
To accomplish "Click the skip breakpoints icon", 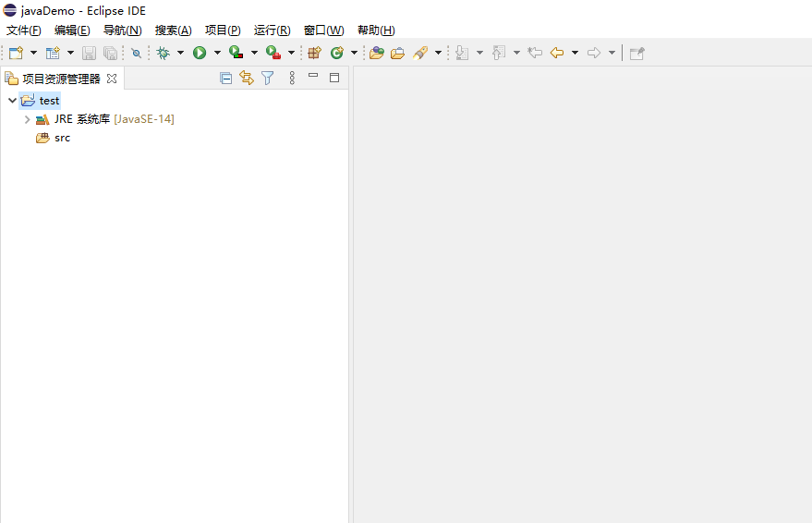I will 136,53.
